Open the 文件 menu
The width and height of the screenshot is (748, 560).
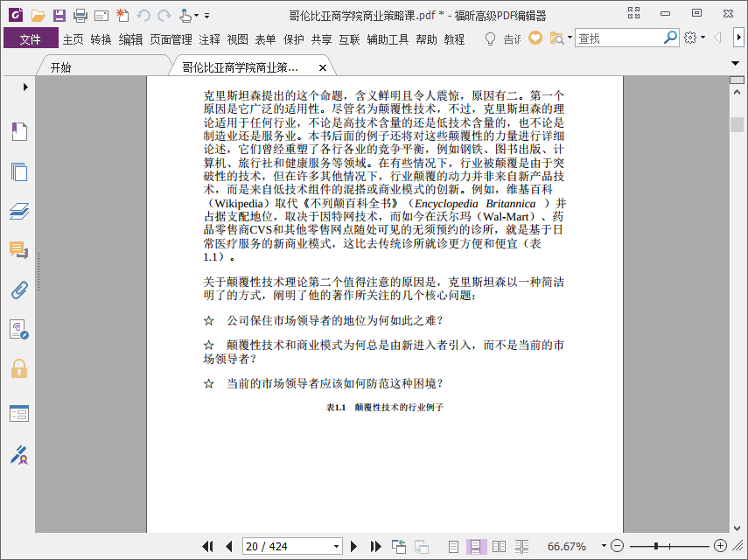point(31,39)
